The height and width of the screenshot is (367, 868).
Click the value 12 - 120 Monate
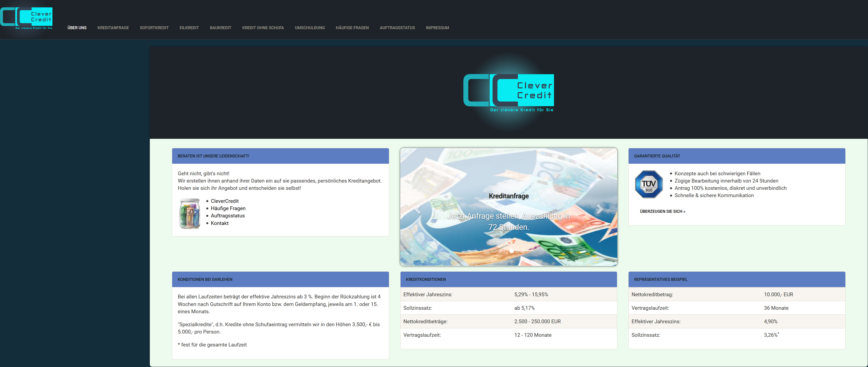point(533,335)
